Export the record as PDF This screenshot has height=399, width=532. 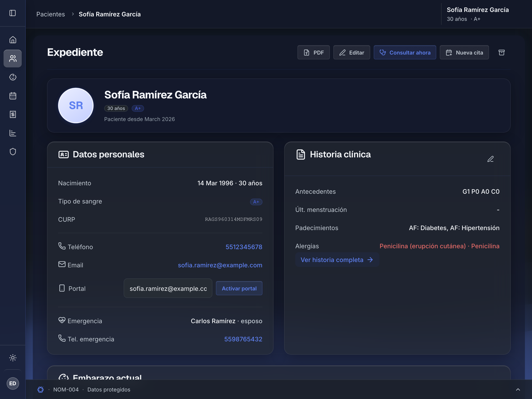313,53
